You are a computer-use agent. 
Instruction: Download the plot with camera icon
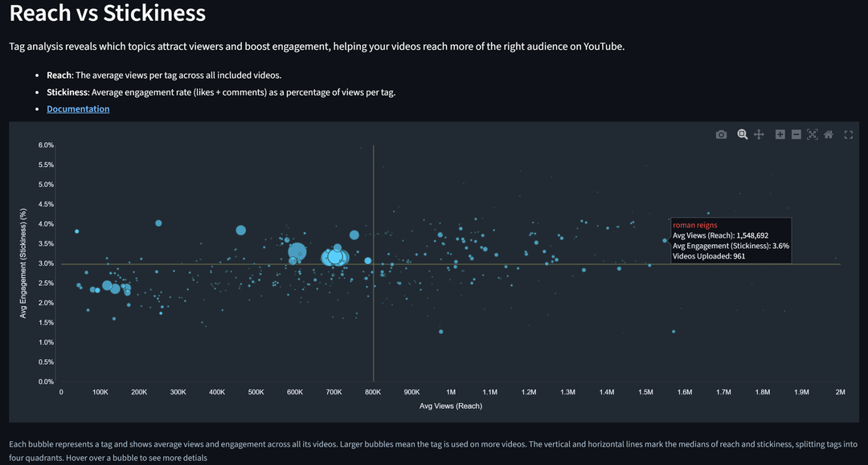coord(721,134)
